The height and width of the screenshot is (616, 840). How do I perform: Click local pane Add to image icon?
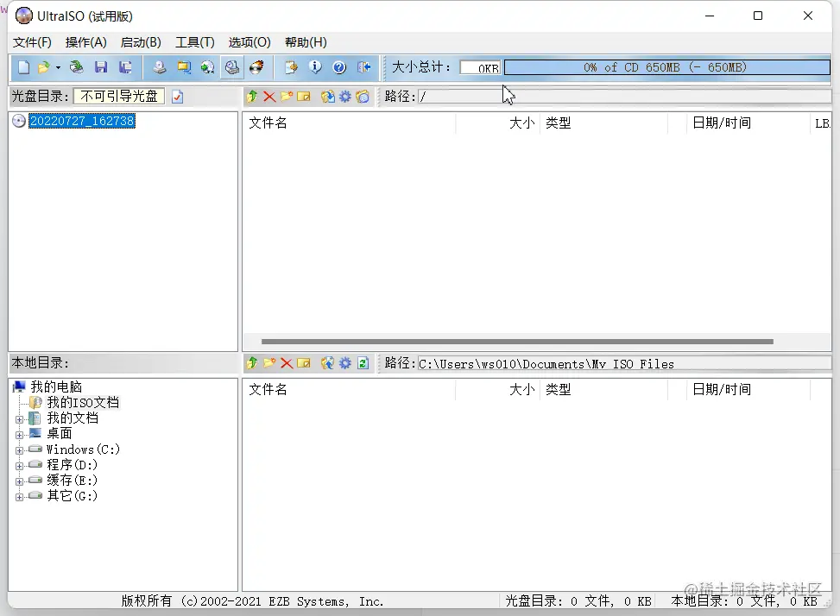[x=328, y=363]
